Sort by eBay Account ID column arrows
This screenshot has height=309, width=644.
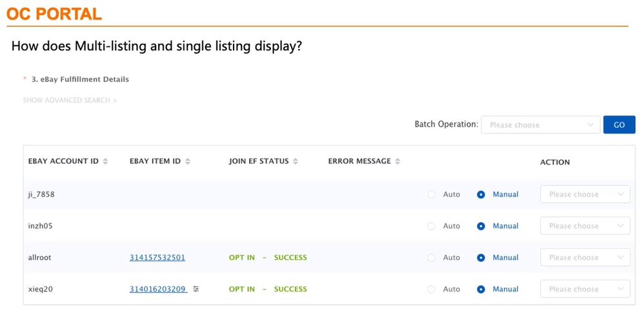[106, 161]
